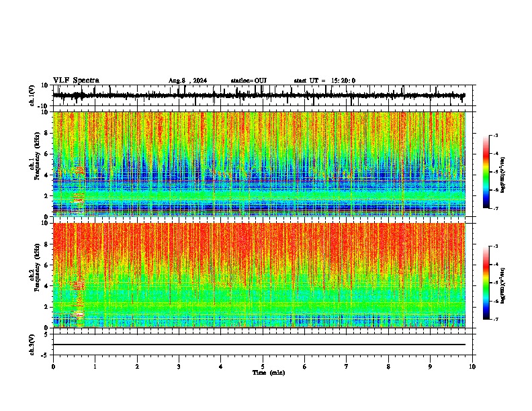The image size is (532, 411).
Task: Click the ch.1 spectrogram panel
Action: point(259,164)
